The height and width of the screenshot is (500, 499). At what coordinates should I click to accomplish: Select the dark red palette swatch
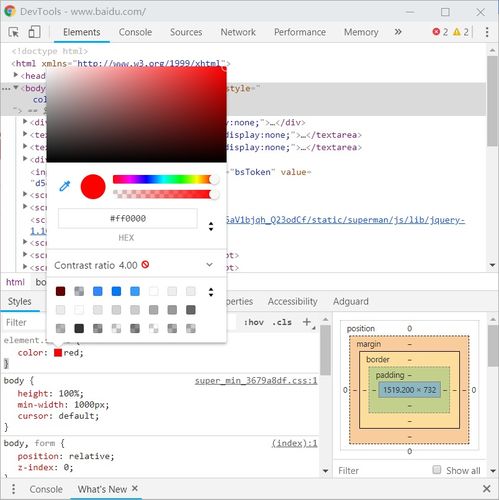pos(60,291)
